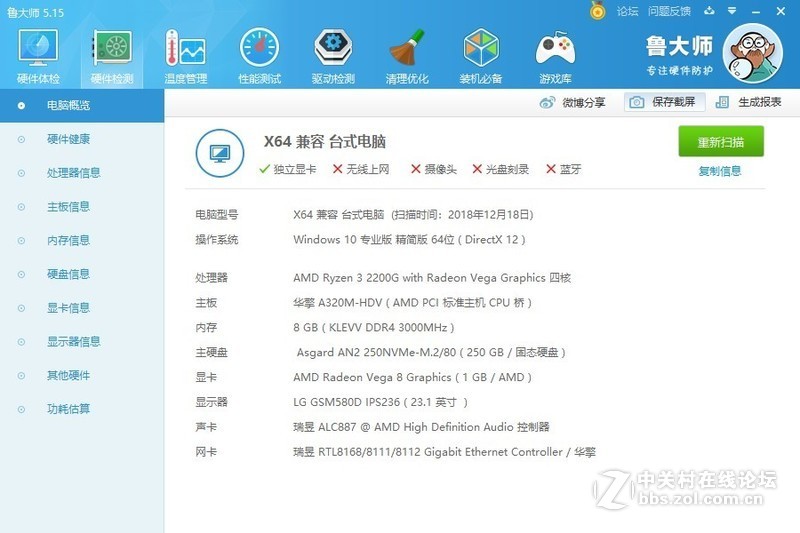800x533 pixels.
Task: Click the 鲁大师 专注硬件防护 logo text
Action: point(679,55)
